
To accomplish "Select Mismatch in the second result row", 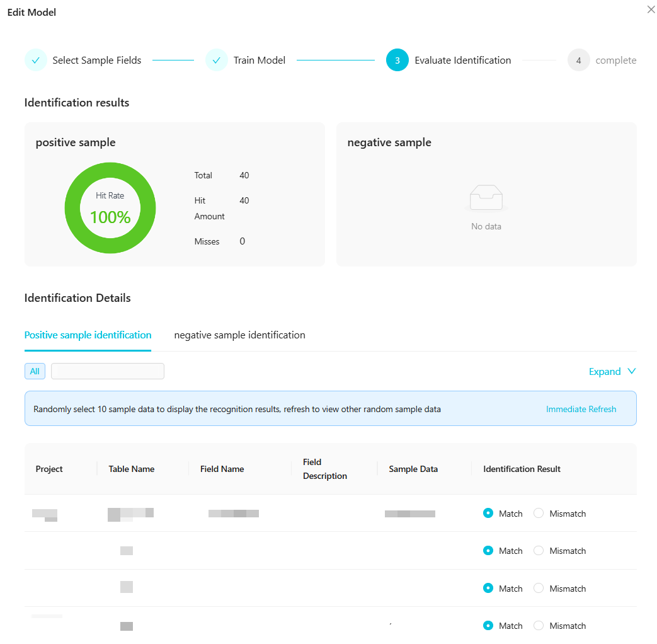I will [x=539, y=551].
